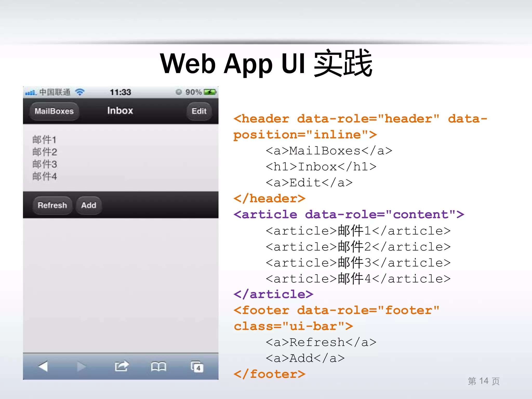
Task: Click the header data-role="header" code line
Action: tap(360, 119)
